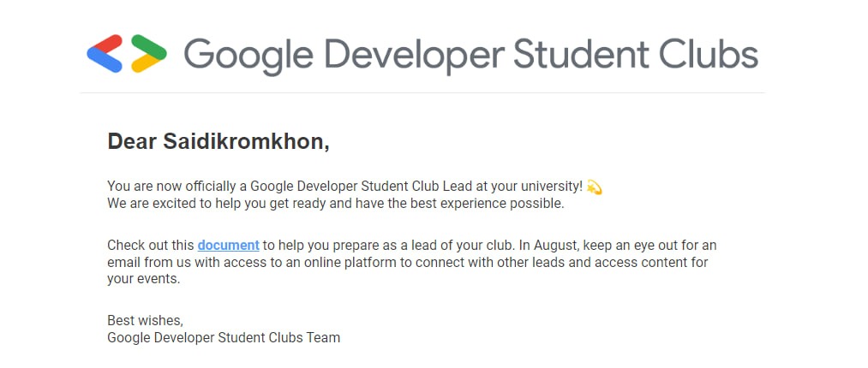Click the blue stroke of the logo

pyautogui.click(x=105, y=62)
